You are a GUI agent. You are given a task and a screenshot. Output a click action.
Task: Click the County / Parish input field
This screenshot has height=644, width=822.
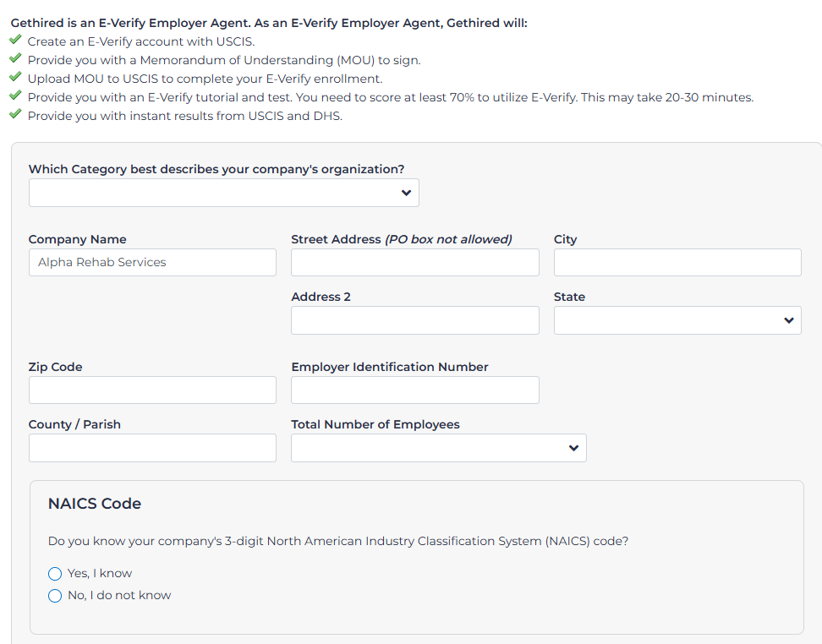152,447
